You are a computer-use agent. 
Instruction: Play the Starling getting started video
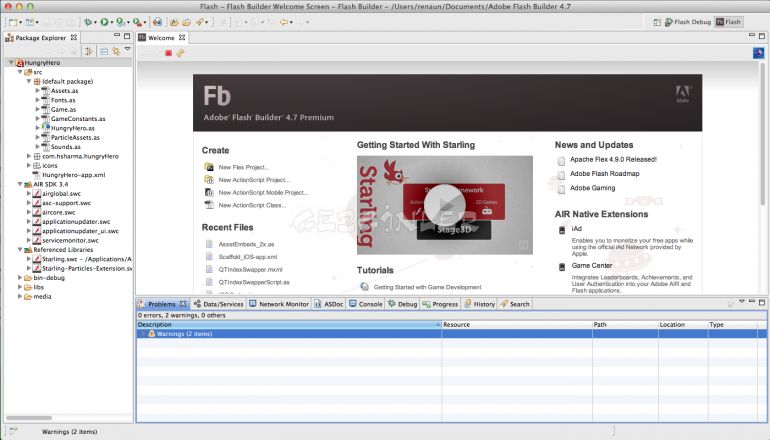tap(445, 205)
